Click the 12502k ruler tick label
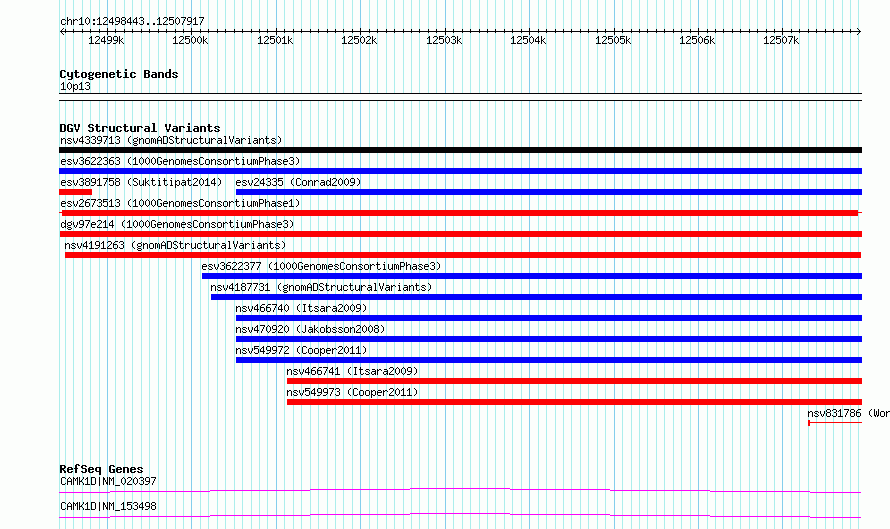Image resolution: width=890 pixels, height=529 pixels. tap(359, 40)
